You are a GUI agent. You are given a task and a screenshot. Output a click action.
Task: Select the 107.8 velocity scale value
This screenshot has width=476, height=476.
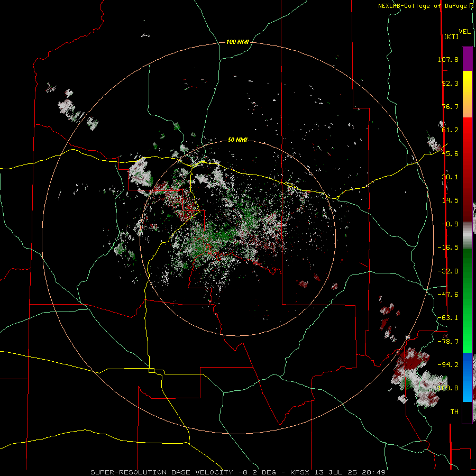pos(448,59)
